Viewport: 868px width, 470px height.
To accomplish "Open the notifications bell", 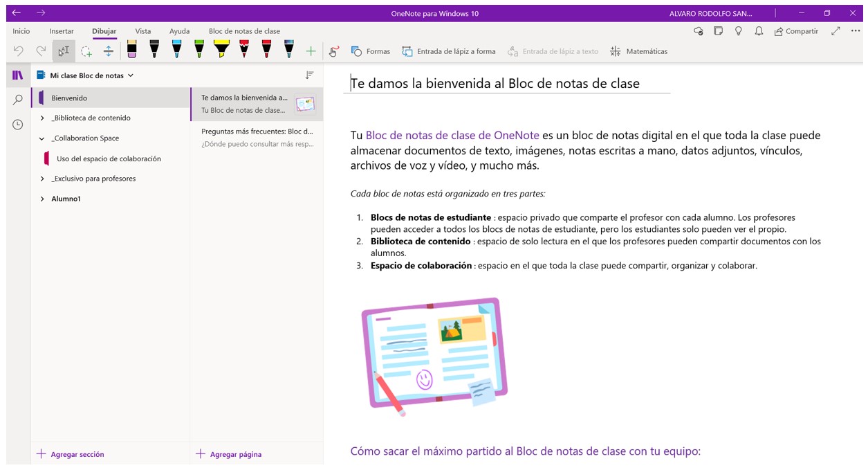I will tap(759, 30).
